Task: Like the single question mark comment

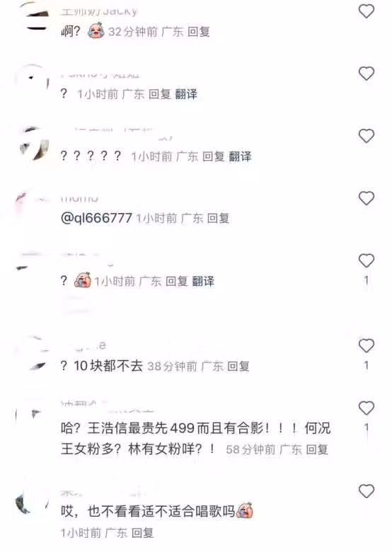Action: tap(367, 73)
